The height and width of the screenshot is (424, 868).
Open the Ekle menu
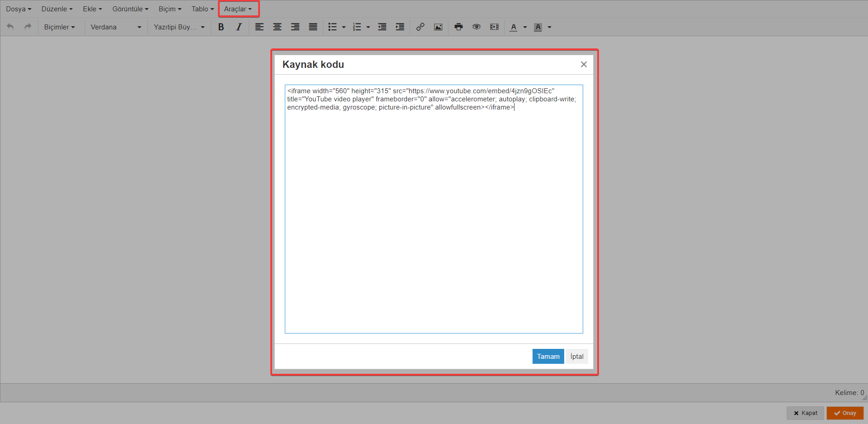pos(92,9)
